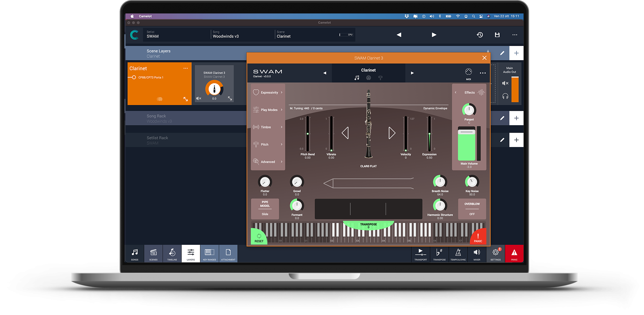Adjust the Velocity slider
This screenshot has width=644, height=315.
[x=406, y=134]
